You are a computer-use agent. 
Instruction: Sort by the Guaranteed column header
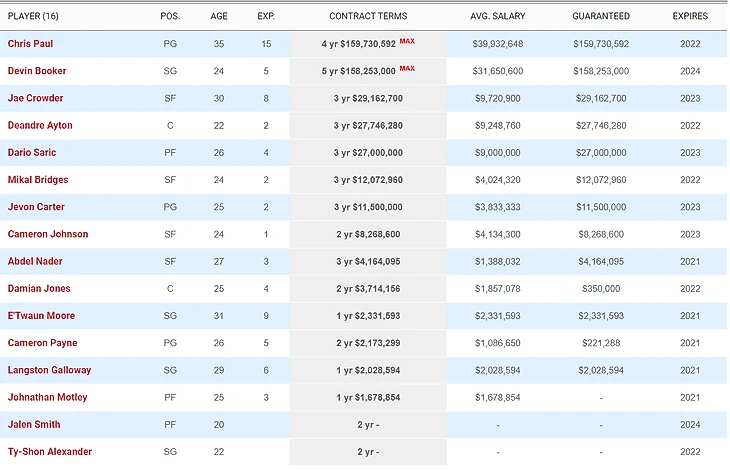pos(601,16)
